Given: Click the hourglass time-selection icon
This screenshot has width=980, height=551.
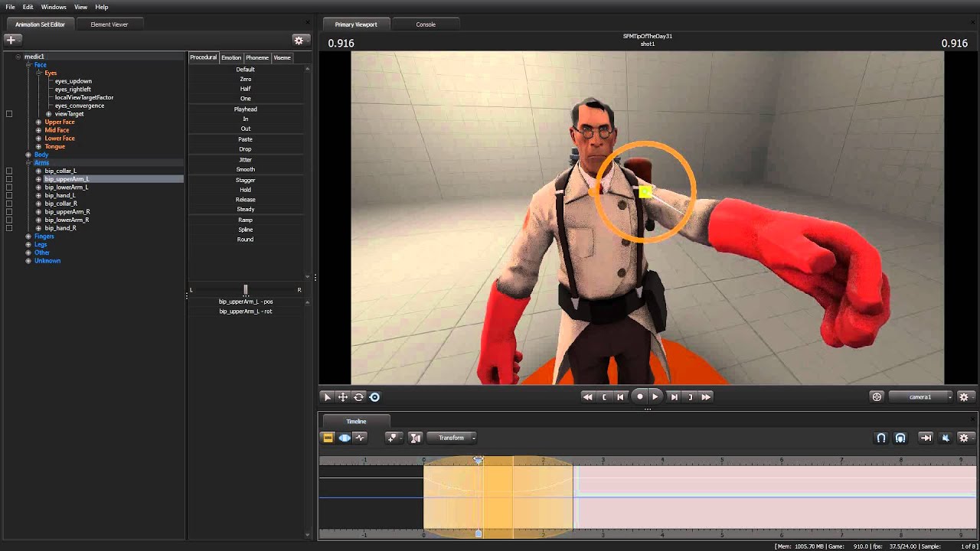Looking at the screenshot, I should click(x=415, y=438).
